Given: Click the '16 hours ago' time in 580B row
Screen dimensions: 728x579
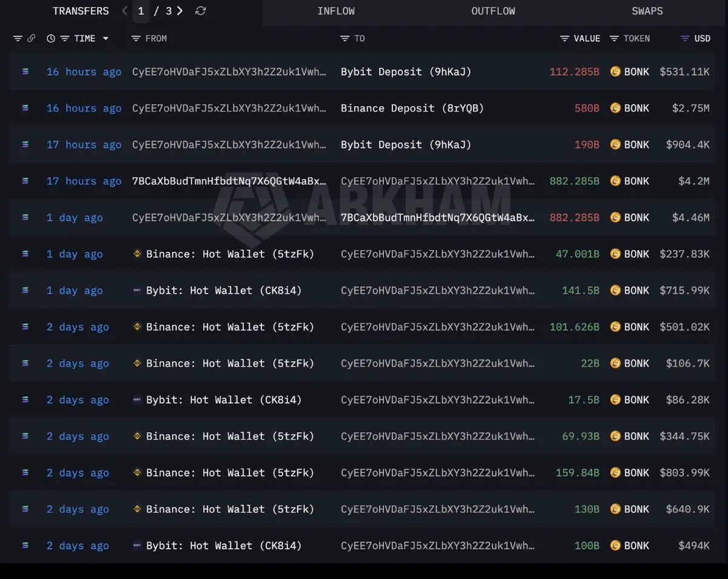Looking at the screenshot, I should pos(84,108).
